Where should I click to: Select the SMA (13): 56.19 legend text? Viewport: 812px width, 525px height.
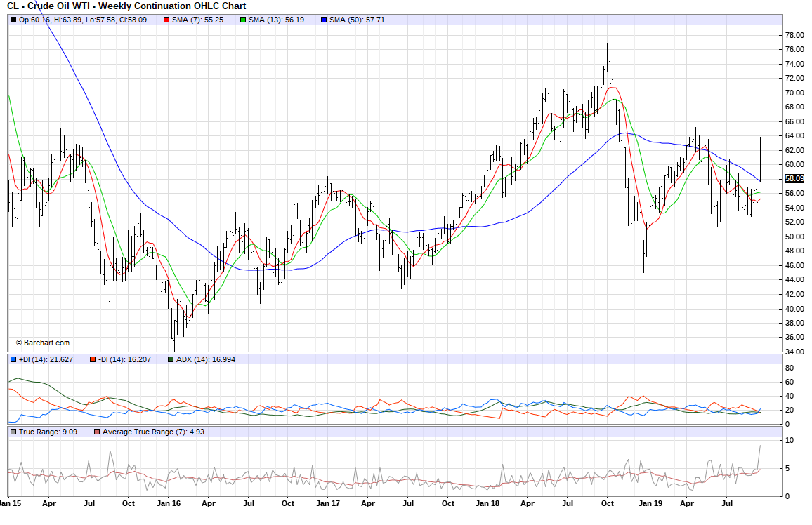276,20
